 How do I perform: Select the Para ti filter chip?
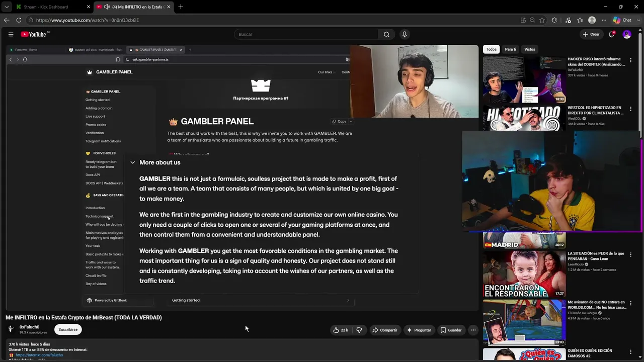tap(511, 49)
